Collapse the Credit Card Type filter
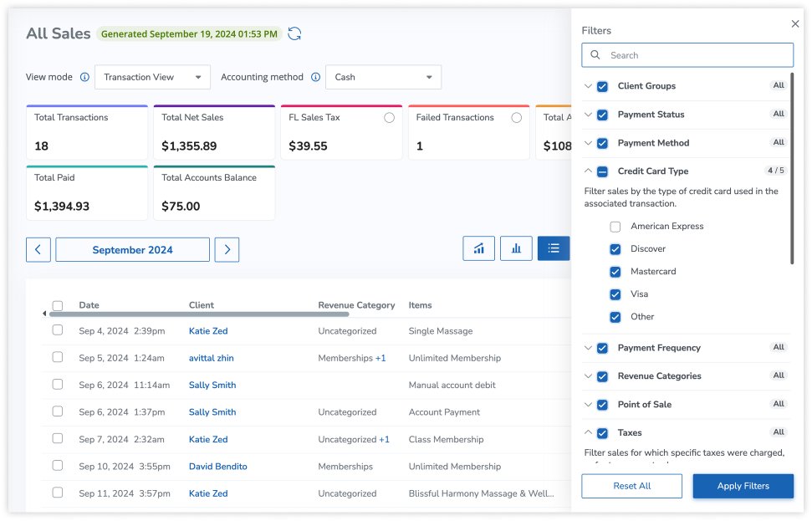 pyautogui.click(x=588, y=171)
